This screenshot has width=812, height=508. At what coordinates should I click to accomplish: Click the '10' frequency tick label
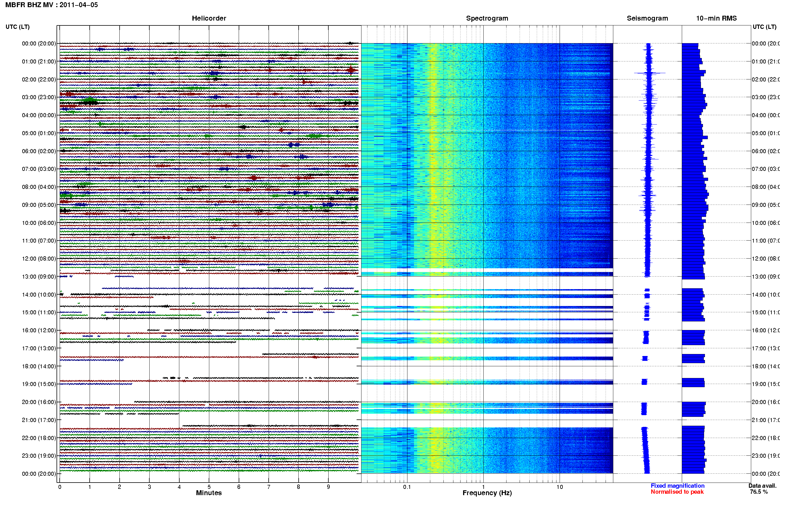click(560, 487)
